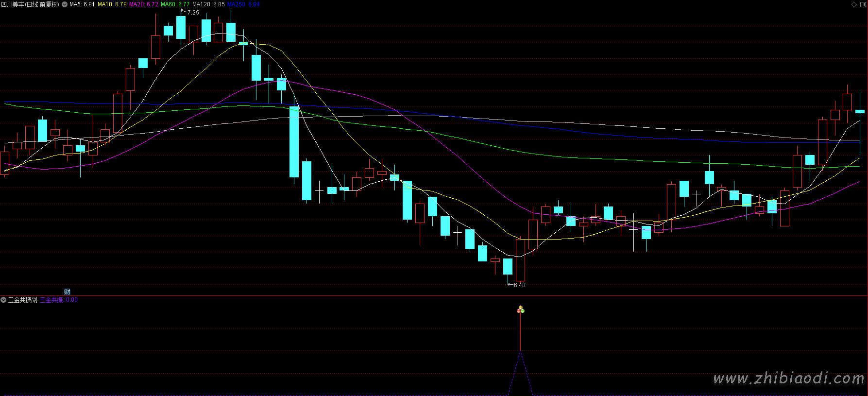Click the 三金共振副 indicator name
This screenshot has height=396, width=868.
23,300
